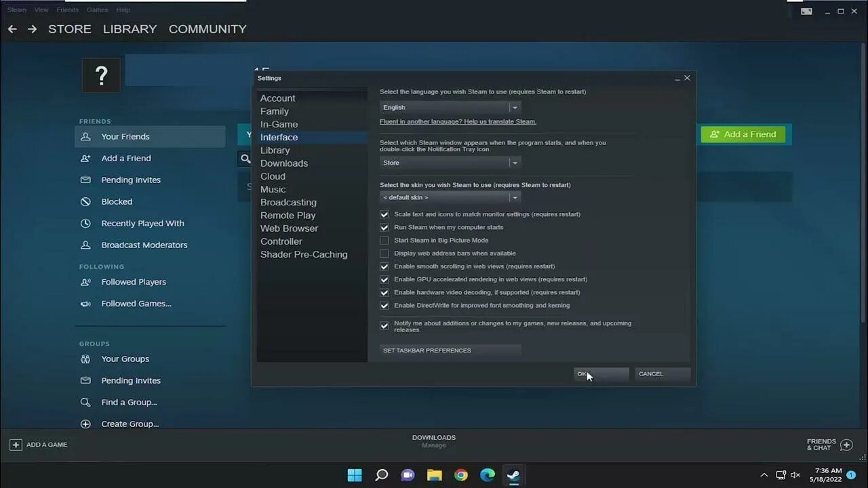868x488 pixels.
Task: Open Google Chrome from taskbar
Action: tap(461, 475)
